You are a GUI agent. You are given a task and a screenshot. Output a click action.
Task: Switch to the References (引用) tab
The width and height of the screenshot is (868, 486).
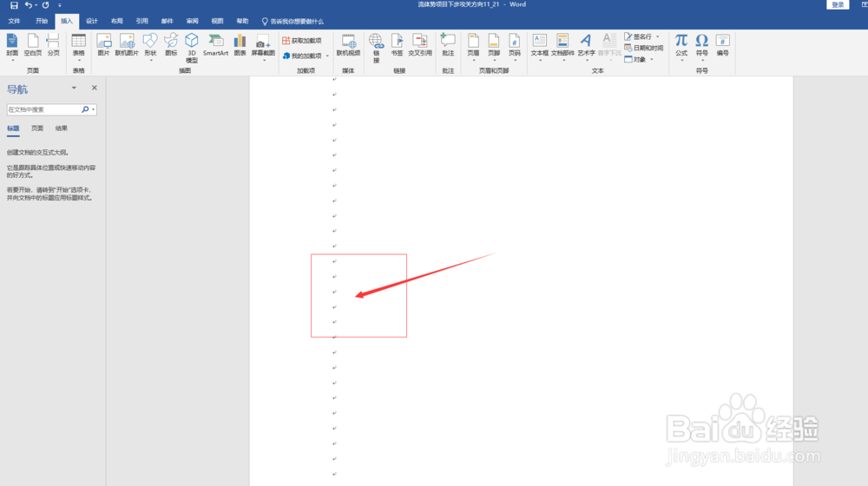[x=142, y=21]
